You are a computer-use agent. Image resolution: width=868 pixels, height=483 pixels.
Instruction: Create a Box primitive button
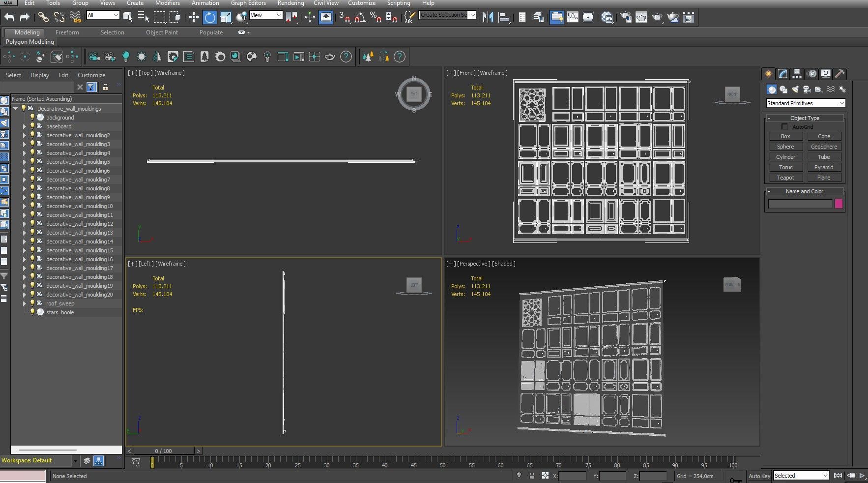point(785,136)
